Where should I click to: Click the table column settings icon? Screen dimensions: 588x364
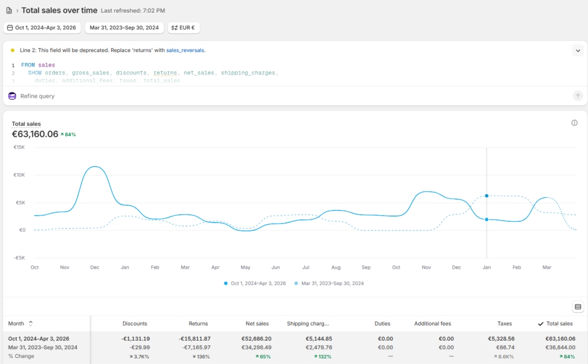[x=577, y=306]
